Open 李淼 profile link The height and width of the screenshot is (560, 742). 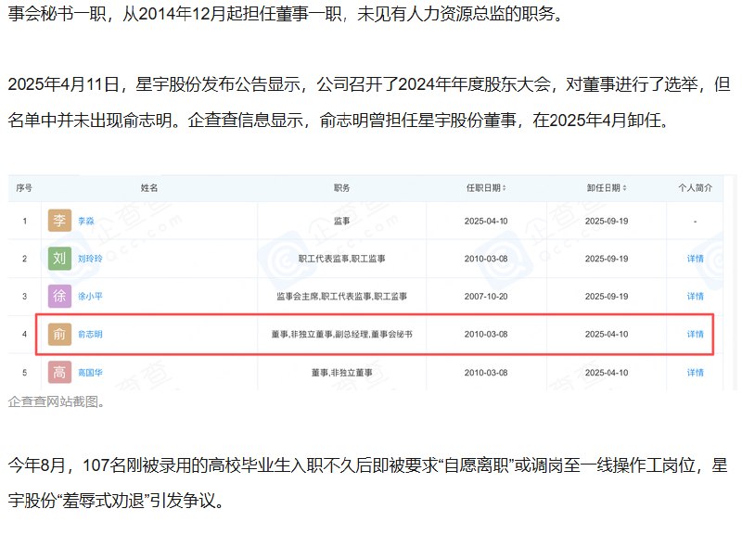[86, 221]
